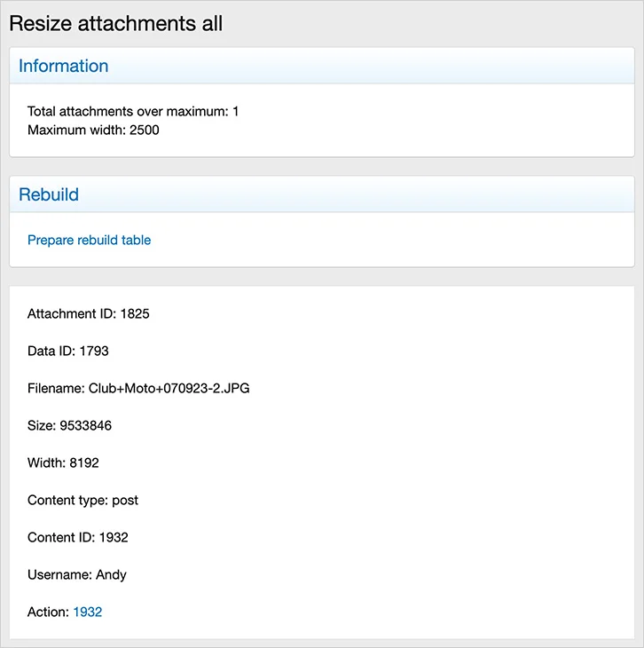Click the Attachment ID label text
The image size is (644, 648).
point(71,313)
